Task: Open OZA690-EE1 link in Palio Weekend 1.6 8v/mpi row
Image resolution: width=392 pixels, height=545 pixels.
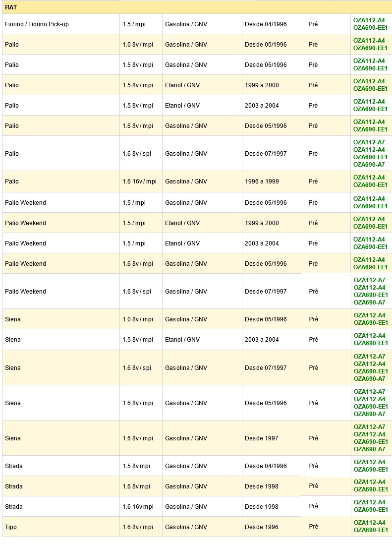Action: 370,268
